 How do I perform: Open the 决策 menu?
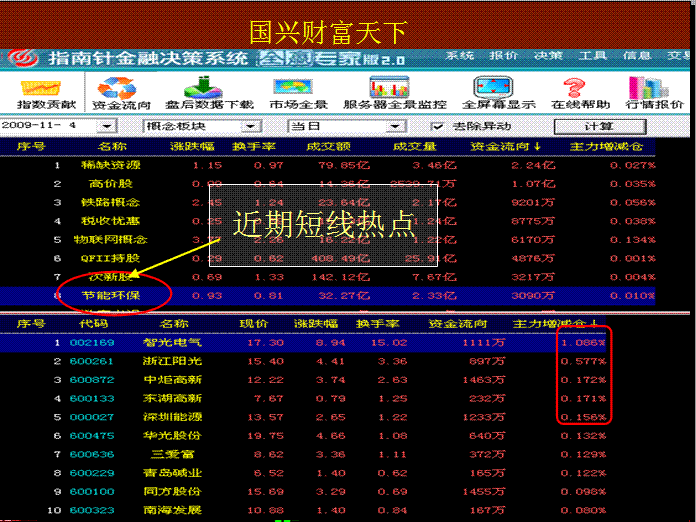pos(548,55)
